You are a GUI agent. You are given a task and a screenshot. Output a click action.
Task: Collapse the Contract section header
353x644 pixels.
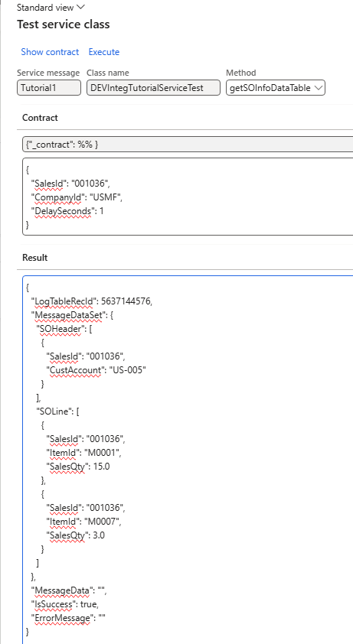click(40, 118)
